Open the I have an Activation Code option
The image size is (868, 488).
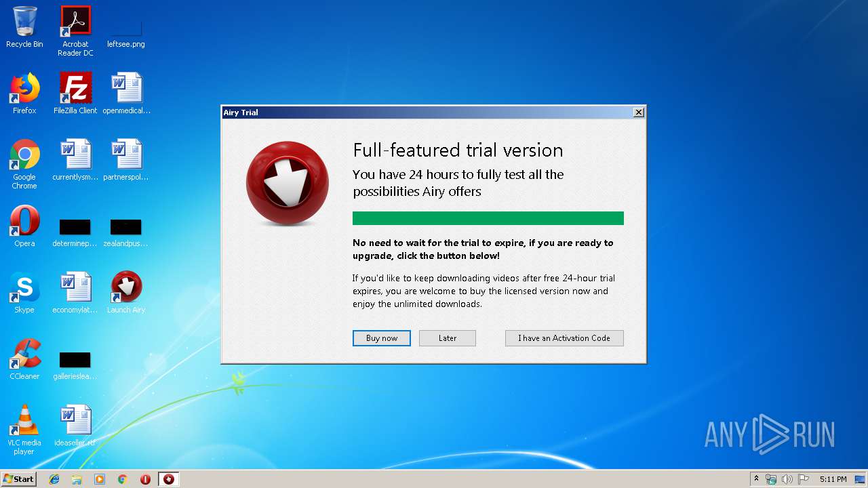[564, 338]
